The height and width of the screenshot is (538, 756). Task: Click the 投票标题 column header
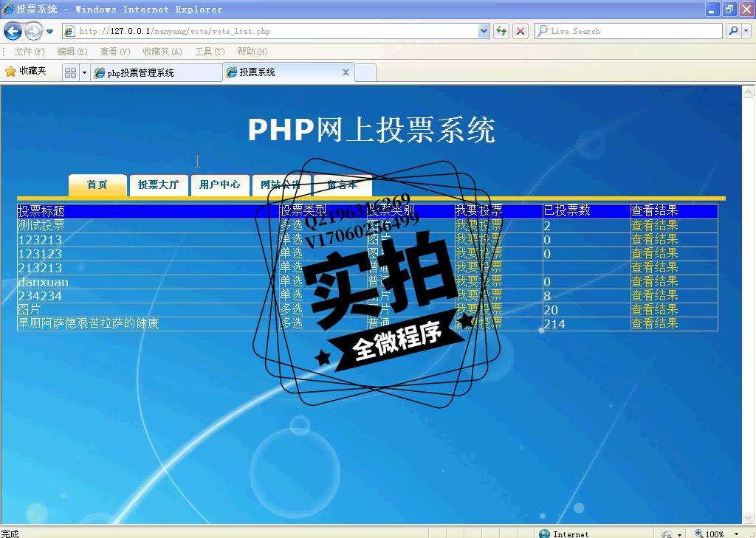[x=148, y=211]
